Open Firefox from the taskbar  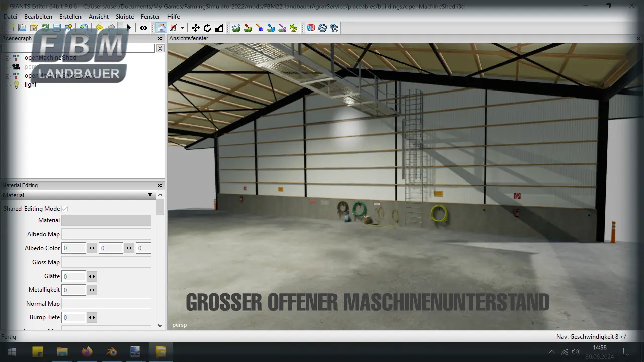(x=87, y=351)
